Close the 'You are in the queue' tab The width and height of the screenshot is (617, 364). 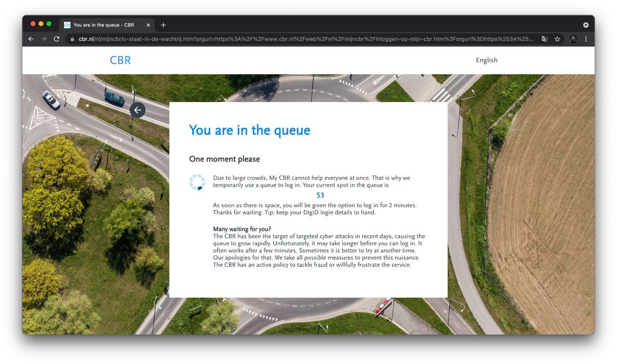(x=148, y=25)
